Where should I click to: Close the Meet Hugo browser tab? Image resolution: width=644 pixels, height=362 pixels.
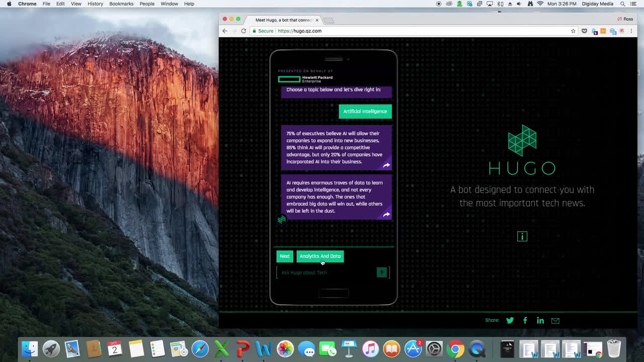(x=316, y=20)
